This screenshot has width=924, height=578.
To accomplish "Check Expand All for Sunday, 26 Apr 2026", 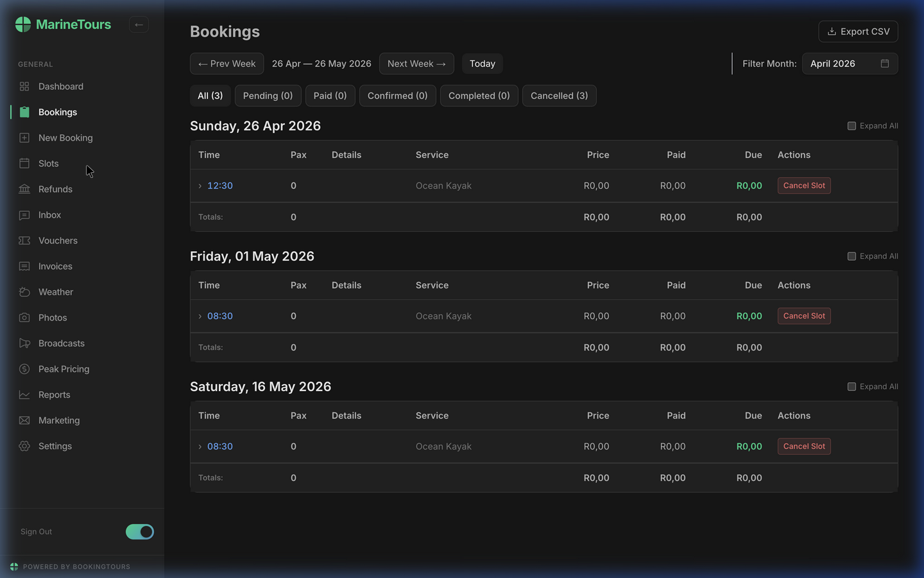I will pyautogui.click(x=851, y=126).
